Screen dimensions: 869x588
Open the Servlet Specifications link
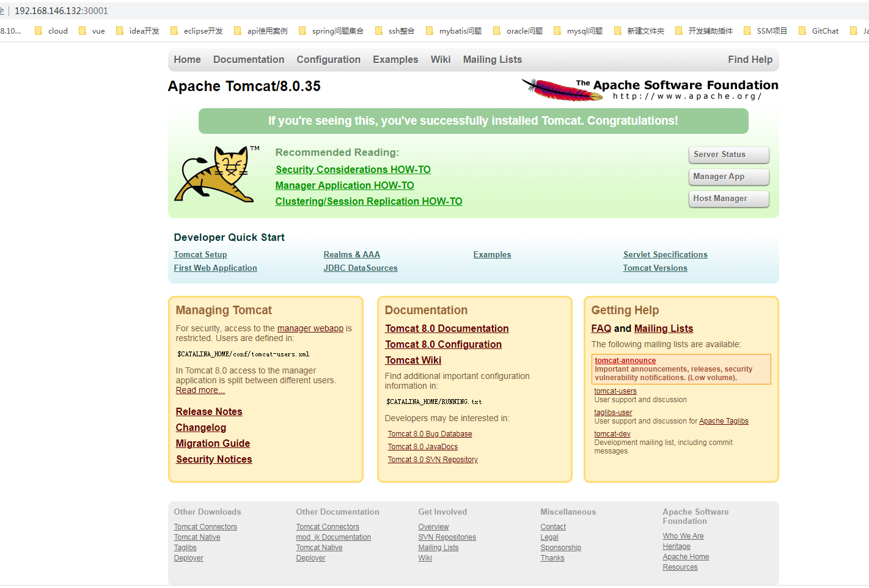pyautogui.click(x=665, y=254)
